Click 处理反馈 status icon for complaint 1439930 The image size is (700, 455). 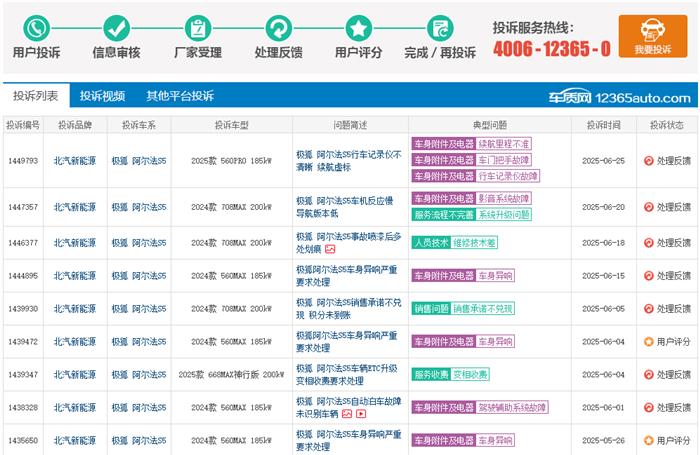pos(649,309)
